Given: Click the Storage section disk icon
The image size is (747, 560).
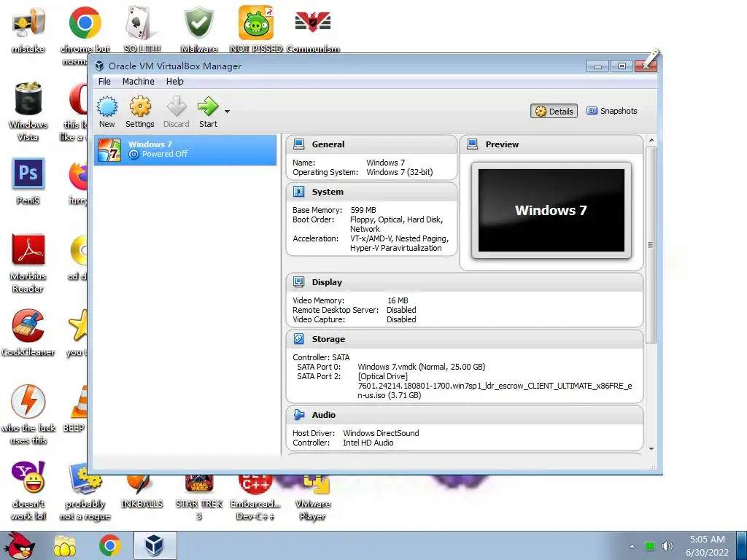Looking at the screenshot, I should [x=298, y=339].
